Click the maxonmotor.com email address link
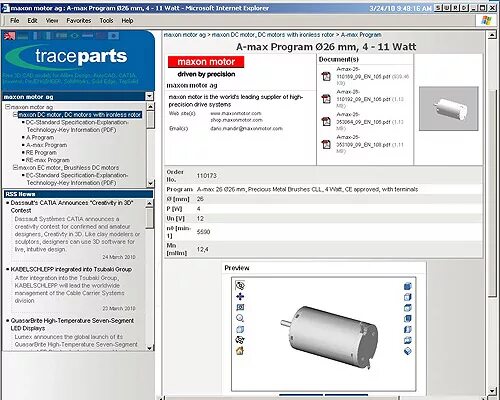 click(x=246, y=128)
